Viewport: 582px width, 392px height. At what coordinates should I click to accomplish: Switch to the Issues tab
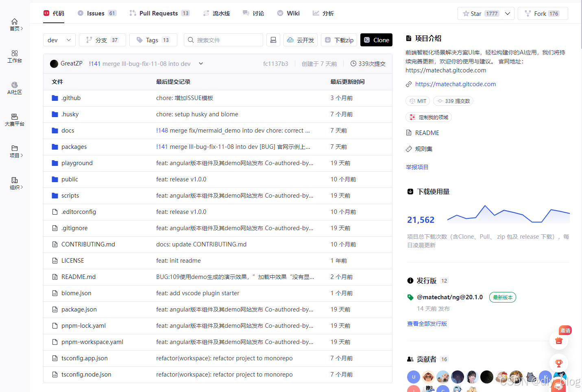point(97,13)
